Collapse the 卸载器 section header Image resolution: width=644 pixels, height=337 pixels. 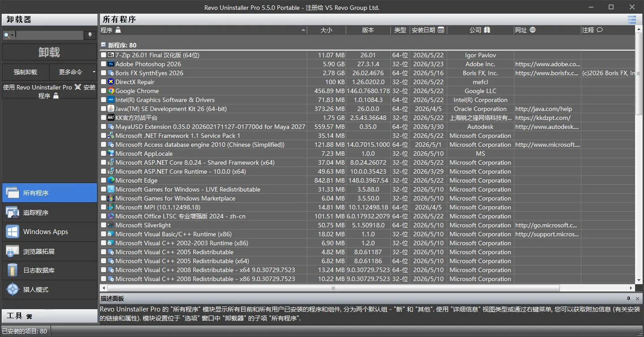click(49, 20)
